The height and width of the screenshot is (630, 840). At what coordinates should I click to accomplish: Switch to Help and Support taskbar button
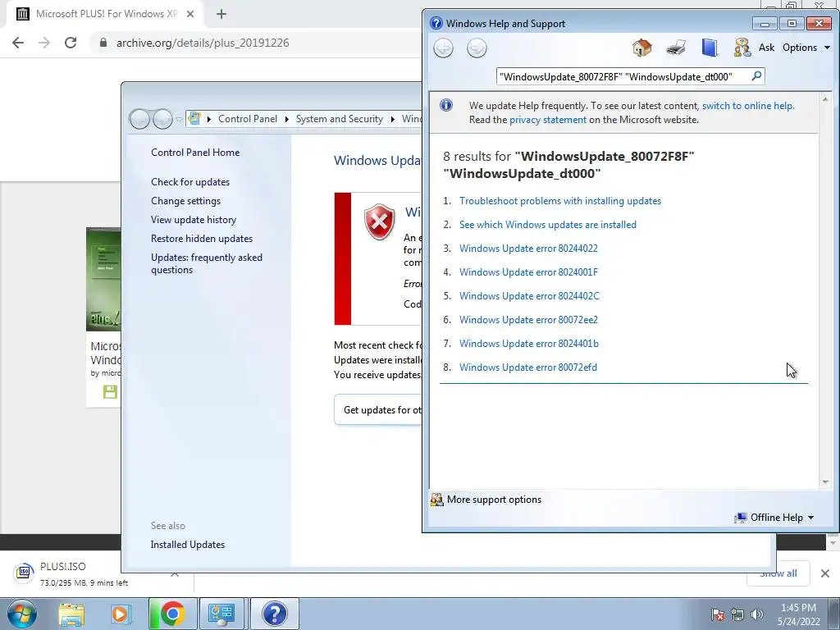tap(274, 614)
